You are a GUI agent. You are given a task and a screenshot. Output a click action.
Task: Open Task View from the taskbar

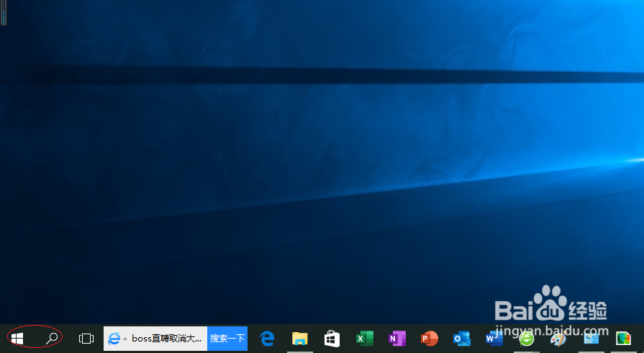click(x=86, y=339)
